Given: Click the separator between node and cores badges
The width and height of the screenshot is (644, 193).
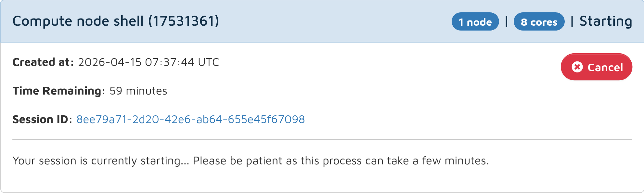Looking at the screenshot, I should tap(506, 22).
